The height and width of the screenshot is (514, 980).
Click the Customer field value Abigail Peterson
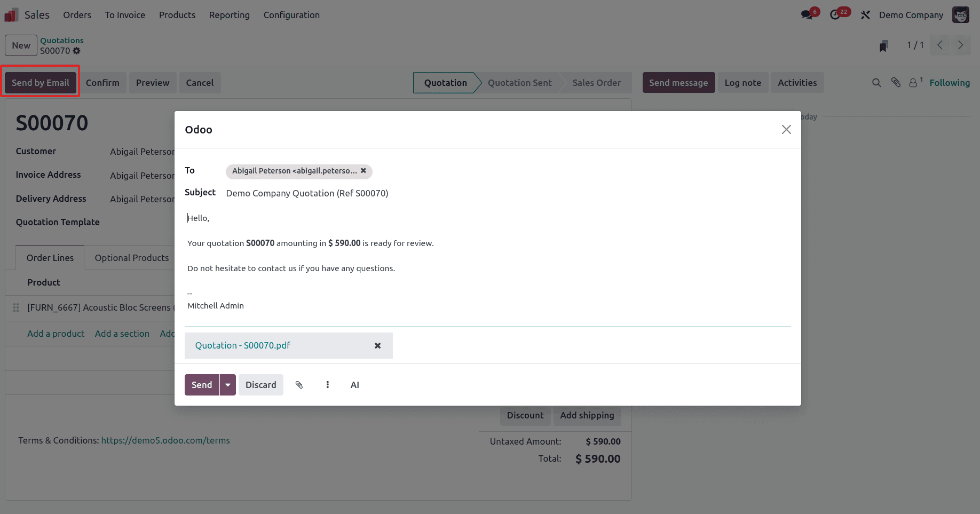pos(142,152)
